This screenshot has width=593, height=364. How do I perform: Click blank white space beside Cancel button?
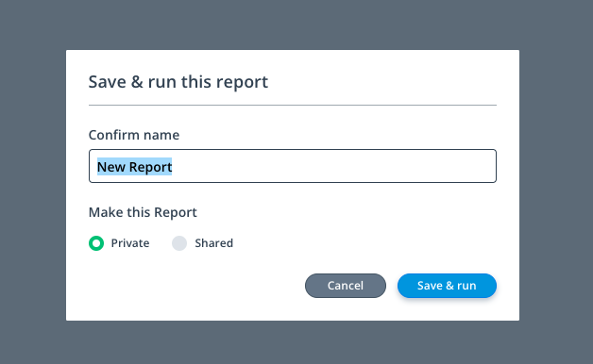[196, 286]
